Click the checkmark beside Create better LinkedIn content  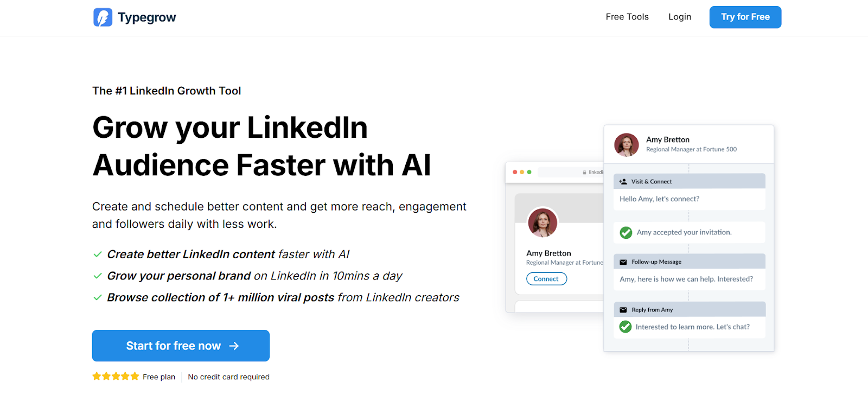click(x=98, y=254)
